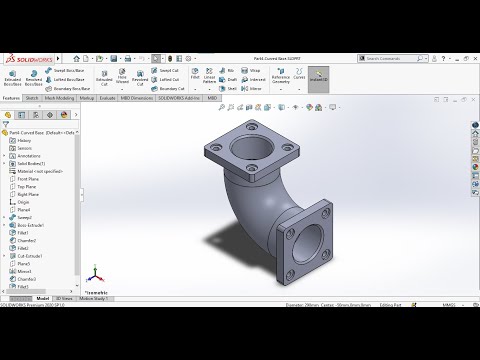This screenshot has width=480, height=360.
Task: Click the Intersect tool
Action: [x=253, y=80]
